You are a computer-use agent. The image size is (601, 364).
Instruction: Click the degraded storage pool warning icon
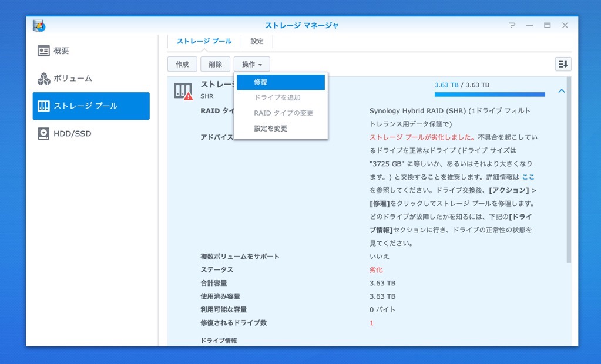[183, 92]
